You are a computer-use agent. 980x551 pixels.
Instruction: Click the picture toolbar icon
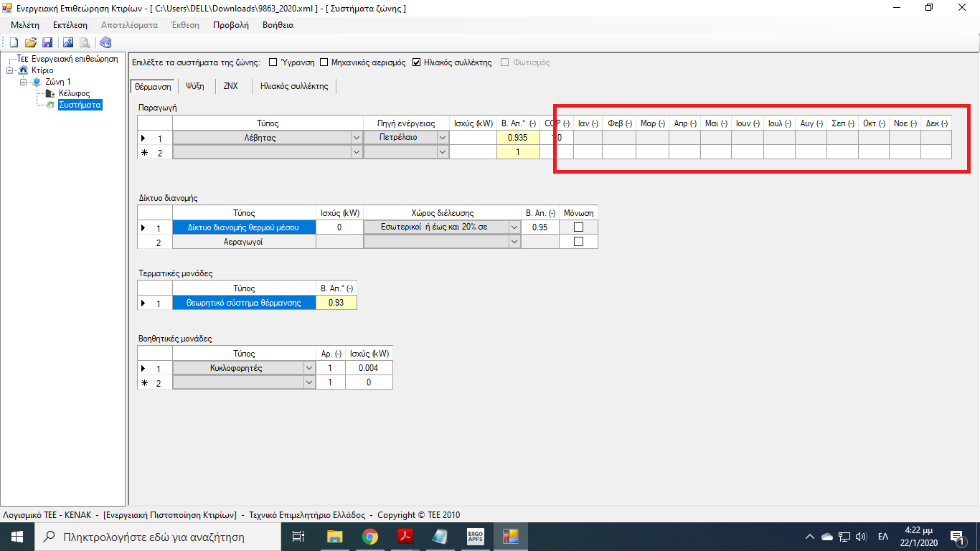(x=68, y=43)
